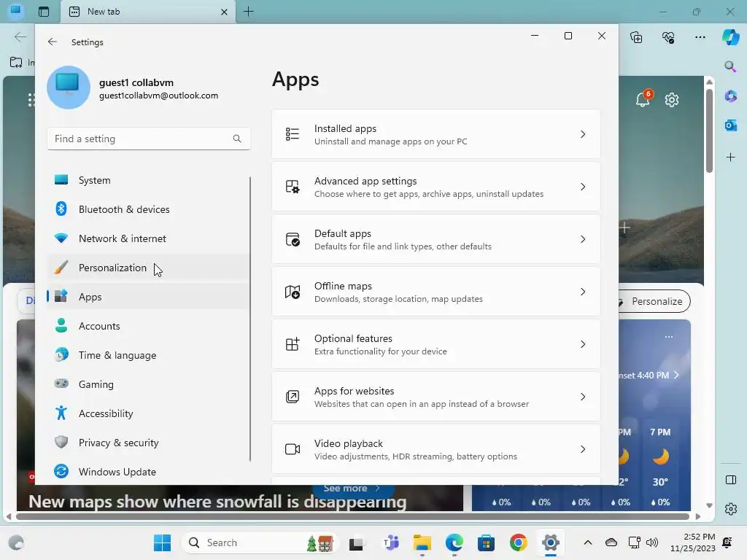Expand the Apps for websites chevron
The height and width of the screenshot is (560, 747).
[x=583, y=397]
